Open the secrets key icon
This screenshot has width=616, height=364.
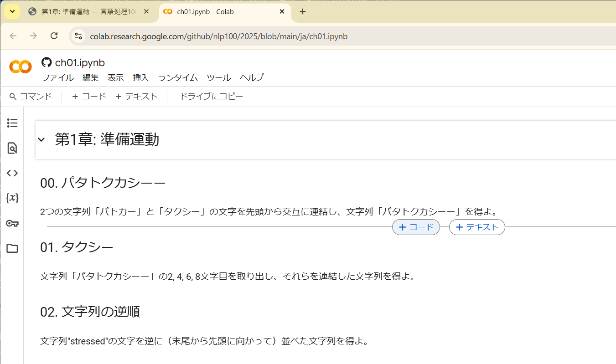click(12, 223)
